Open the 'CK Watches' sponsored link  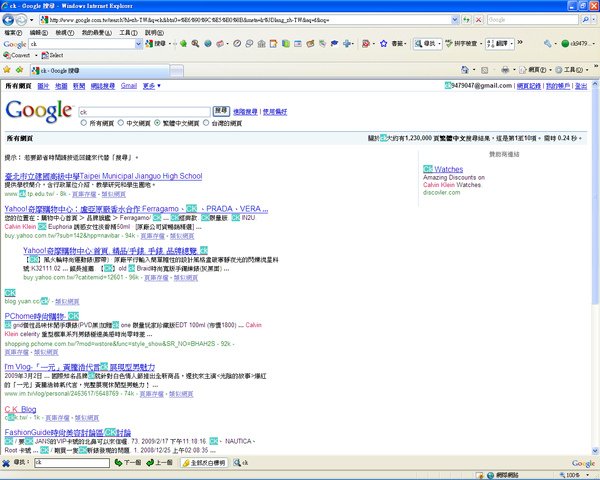tap(443, 169)
